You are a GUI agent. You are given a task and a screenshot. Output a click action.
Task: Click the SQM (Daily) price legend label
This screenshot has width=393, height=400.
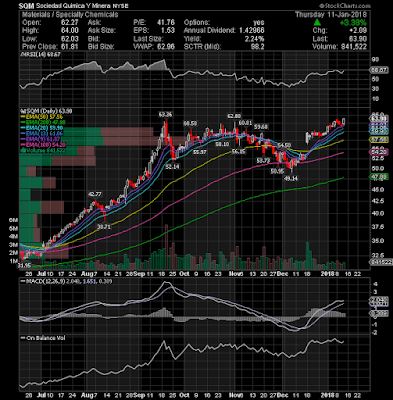[x=46, y=111]
